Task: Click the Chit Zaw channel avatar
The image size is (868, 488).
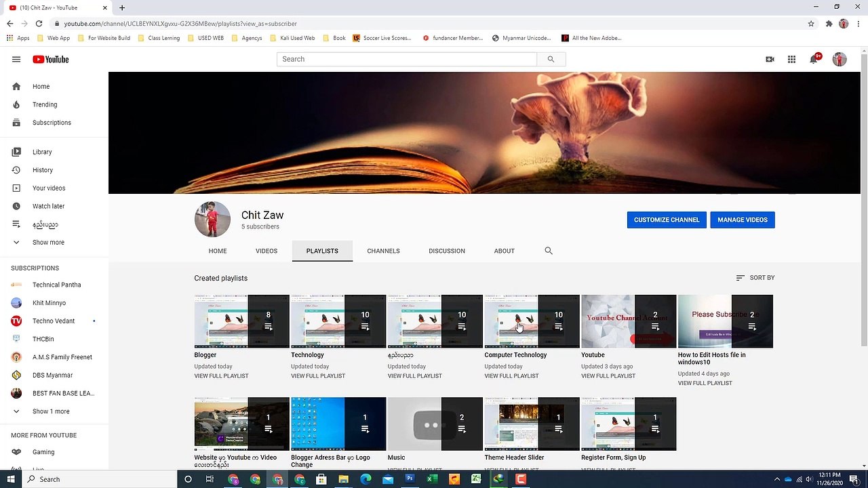Action: tap(212, 219)
